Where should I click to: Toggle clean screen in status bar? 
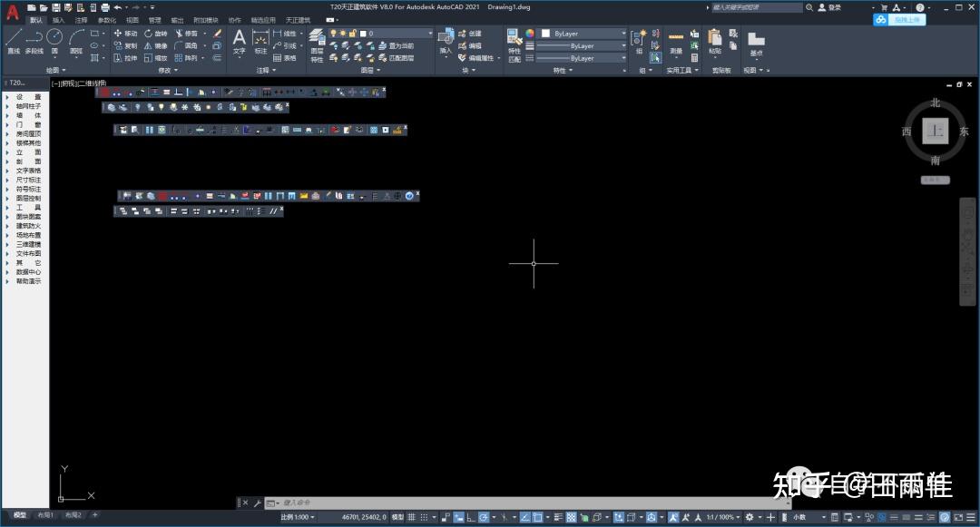click(959, 517)
